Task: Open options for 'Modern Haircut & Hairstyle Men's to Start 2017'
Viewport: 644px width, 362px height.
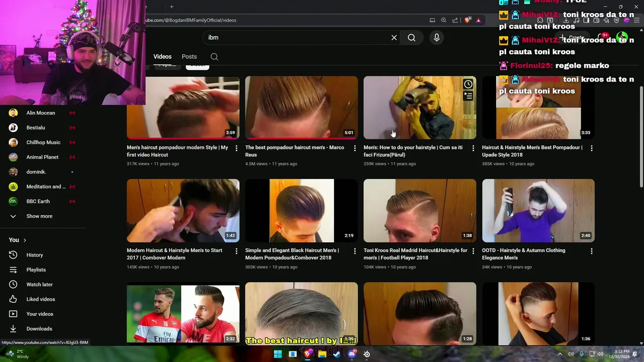Action: [236, 251]
